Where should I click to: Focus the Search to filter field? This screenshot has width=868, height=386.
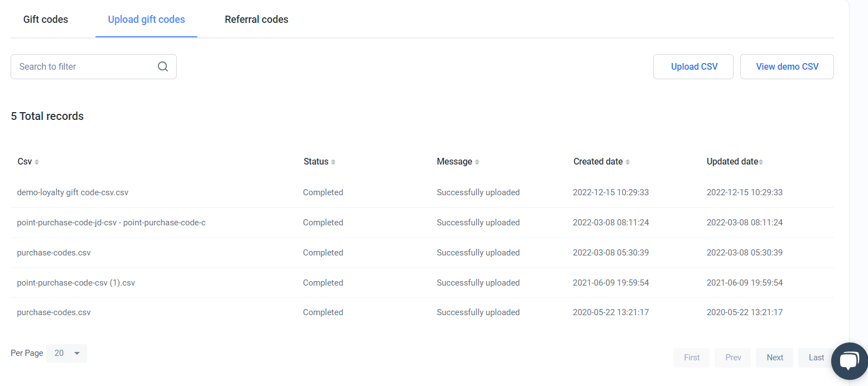tap(84, 66)
